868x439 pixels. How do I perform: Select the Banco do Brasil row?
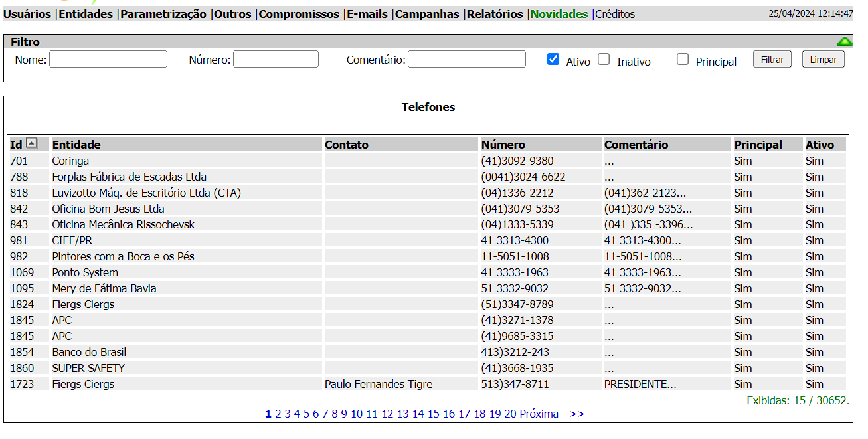[x=89, y=352]
